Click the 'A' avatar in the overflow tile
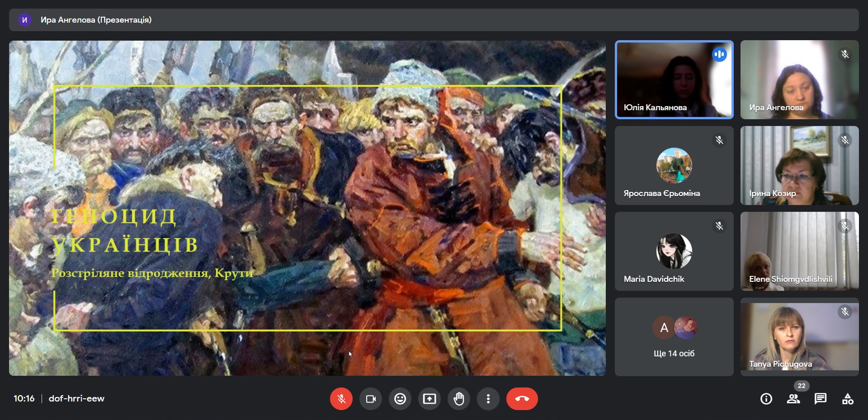 664,327
